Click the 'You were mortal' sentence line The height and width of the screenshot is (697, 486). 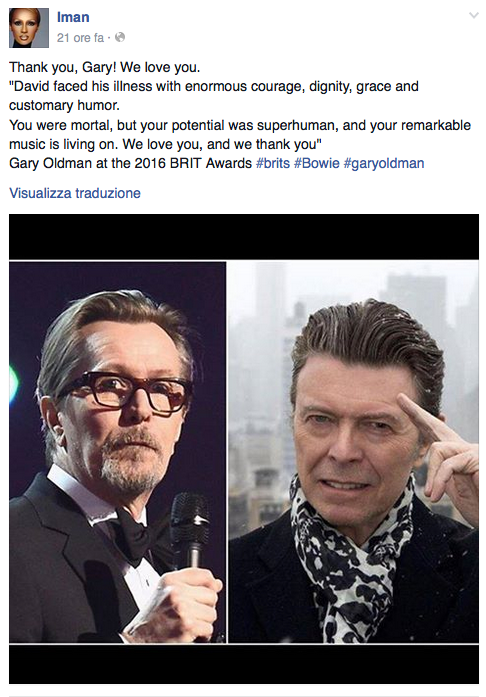(240, 125)
